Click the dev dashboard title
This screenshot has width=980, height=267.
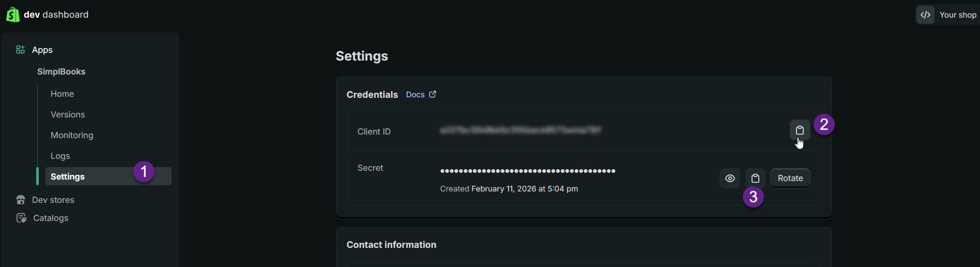click(x=56, y=14)
